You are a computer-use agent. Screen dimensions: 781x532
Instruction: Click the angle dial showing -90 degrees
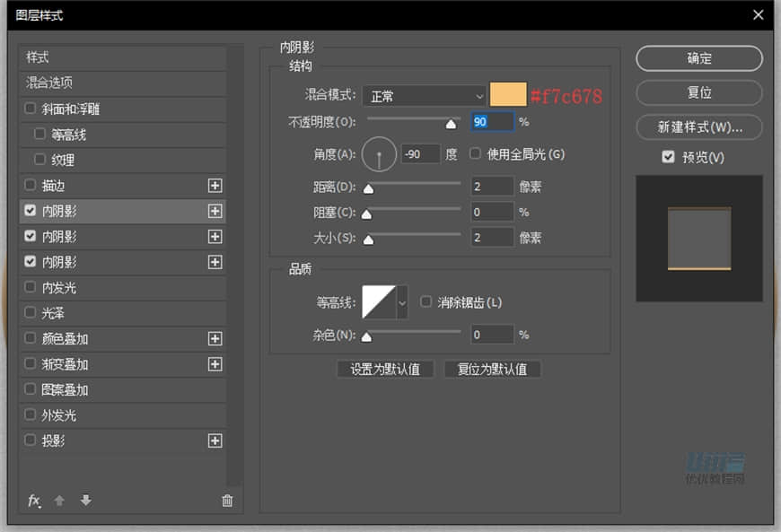378,153
